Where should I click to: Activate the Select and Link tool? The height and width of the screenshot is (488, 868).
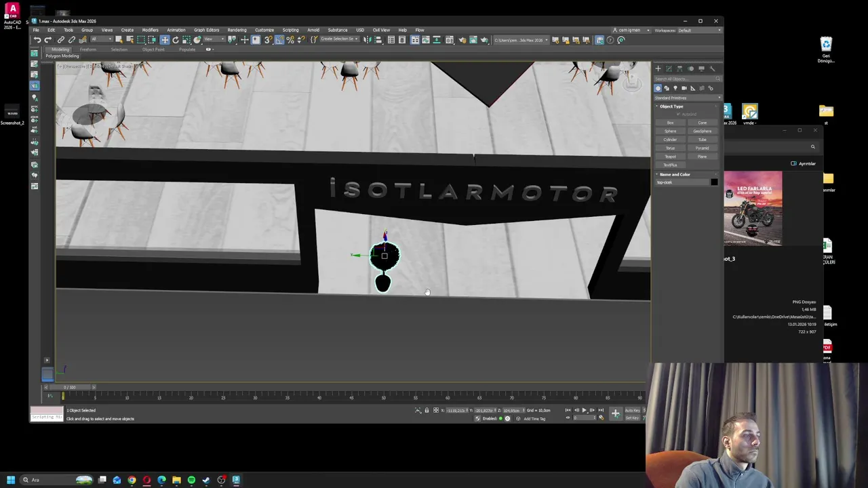coord(61,39)
